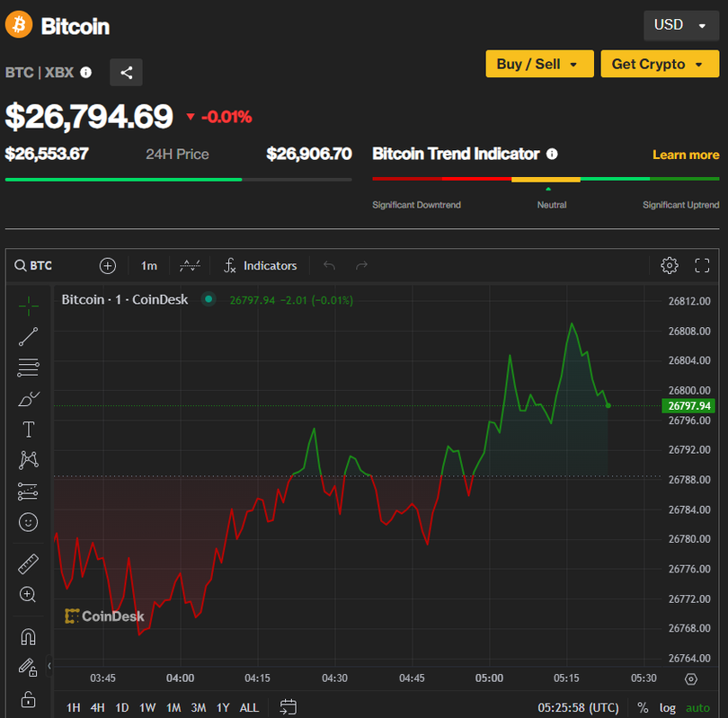Screen dimensions: 728x718
Task: Click the zoom in magnifier tool
Action: [x=29, y=595]
